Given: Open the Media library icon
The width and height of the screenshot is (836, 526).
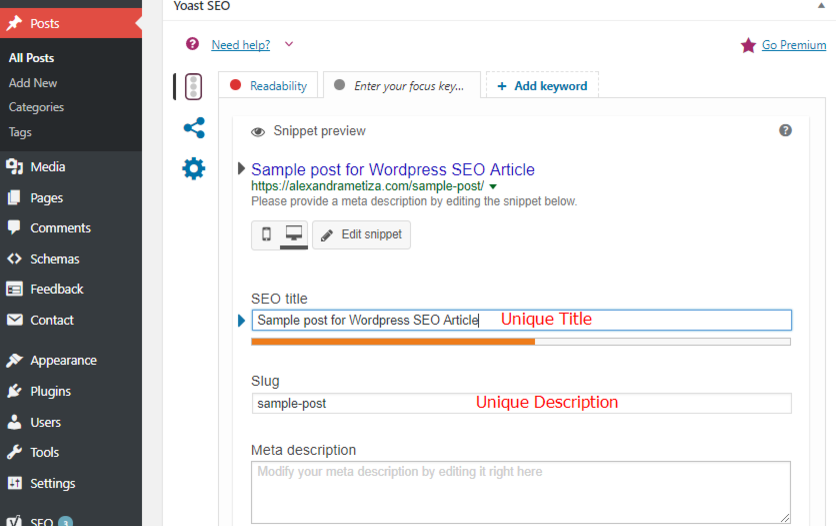Looking at the screenshot, I should coord(14,167).
